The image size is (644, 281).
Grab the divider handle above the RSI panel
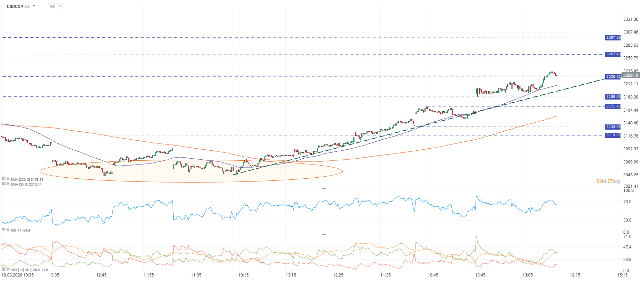click(324, 188)
